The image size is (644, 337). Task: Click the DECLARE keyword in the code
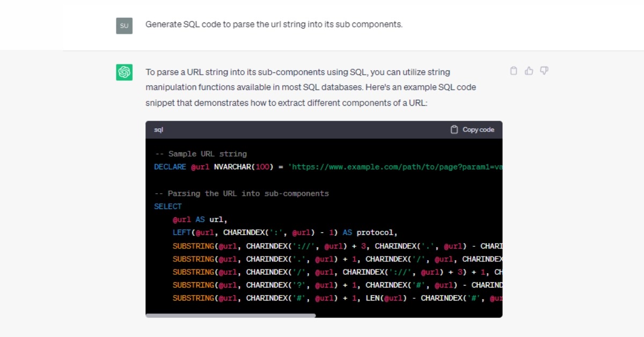tap(170, 167)
